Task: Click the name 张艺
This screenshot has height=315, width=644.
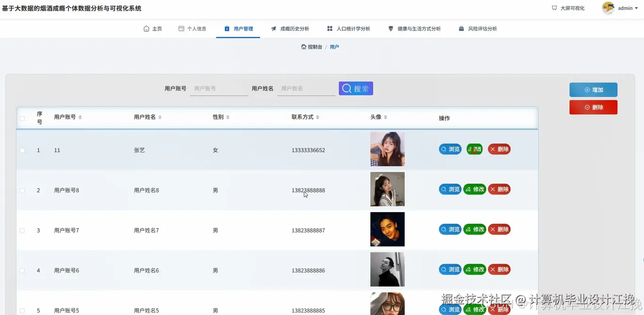Action: pyautogui.click(x=139, y=150)
